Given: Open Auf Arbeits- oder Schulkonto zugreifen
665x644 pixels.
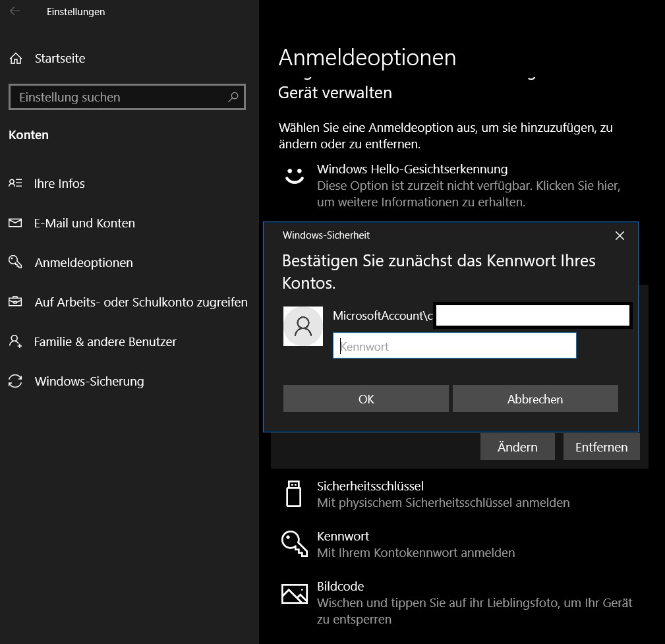Looking at the screenshot, I should pyautogui.click(x=141, y=302).
